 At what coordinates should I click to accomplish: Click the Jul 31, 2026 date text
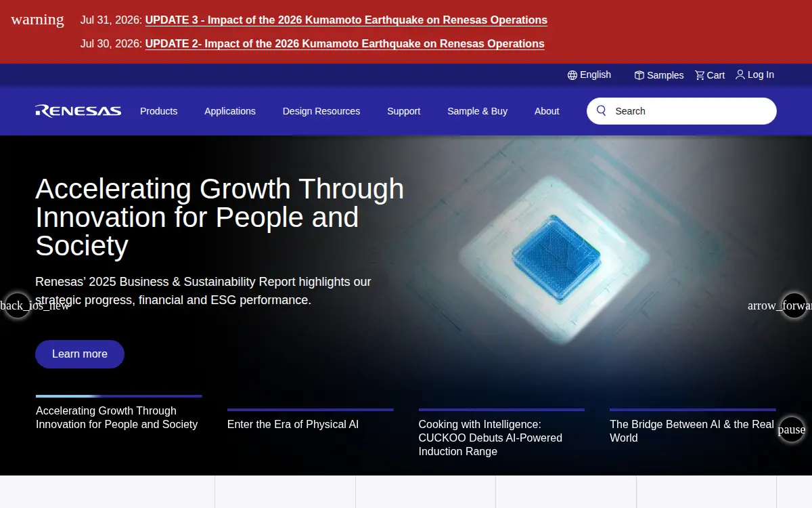(x=111, y=20)
